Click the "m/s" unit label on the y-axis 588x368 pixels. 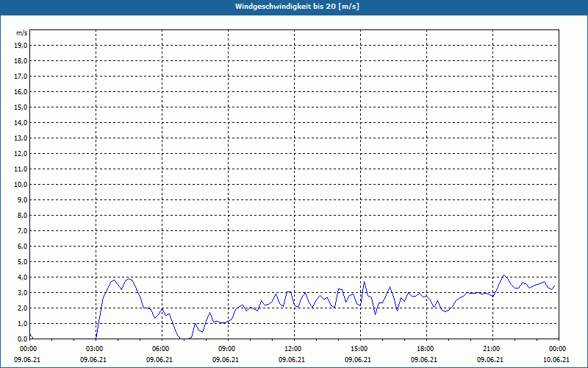(x=22, y=33)
